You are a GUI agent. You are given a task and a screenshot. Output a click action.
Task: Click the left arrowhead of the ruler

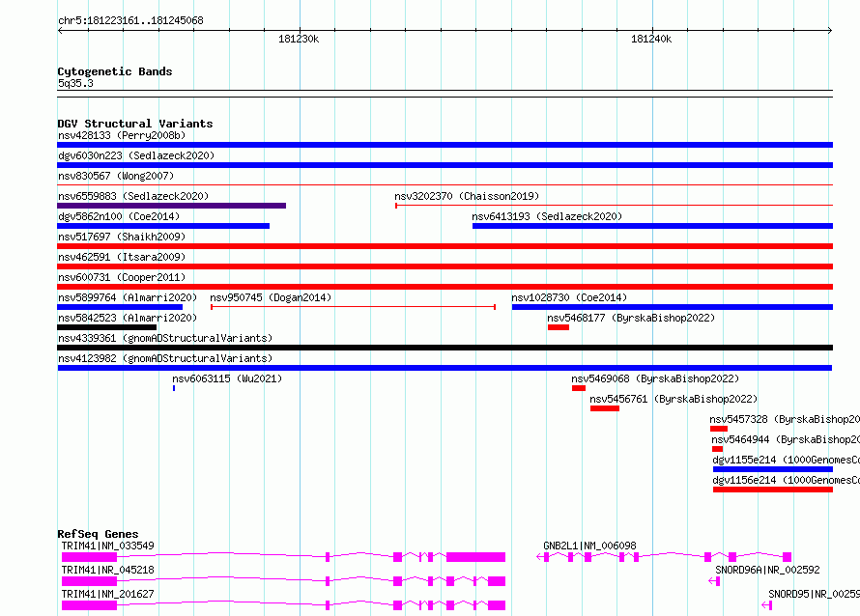pos(60,30)
